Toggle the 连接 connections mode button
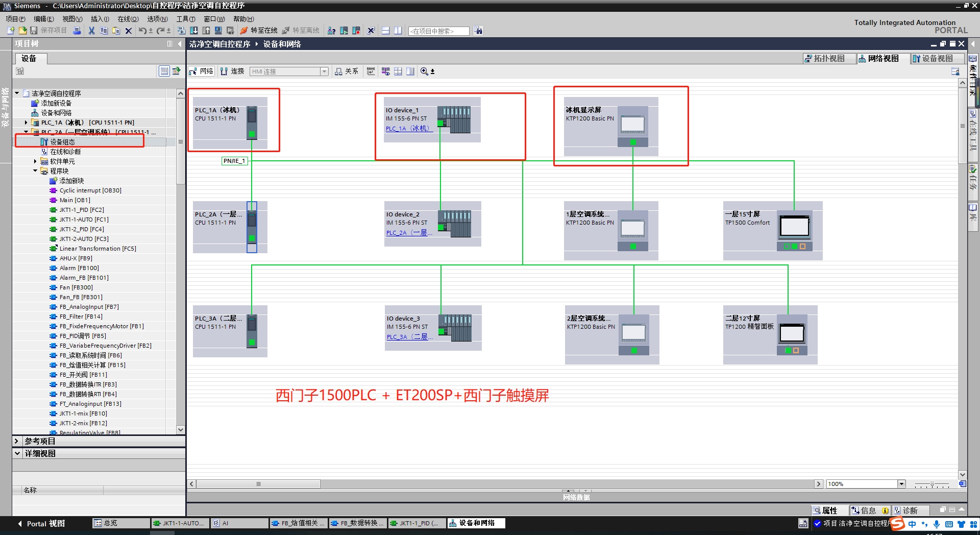The height and width of the screenshot is (535, 980). click(232, 71)
